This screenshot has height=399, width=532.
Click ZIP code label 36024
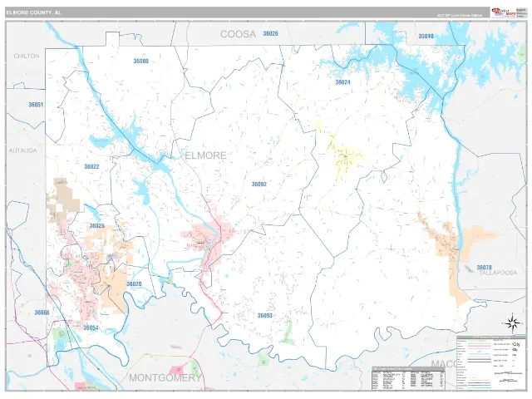pos(342,82)
